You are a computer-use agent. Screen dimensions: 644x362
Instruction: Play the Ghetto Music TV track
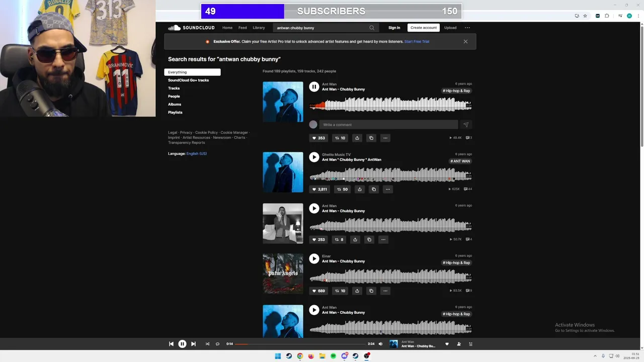click(314, 157)
